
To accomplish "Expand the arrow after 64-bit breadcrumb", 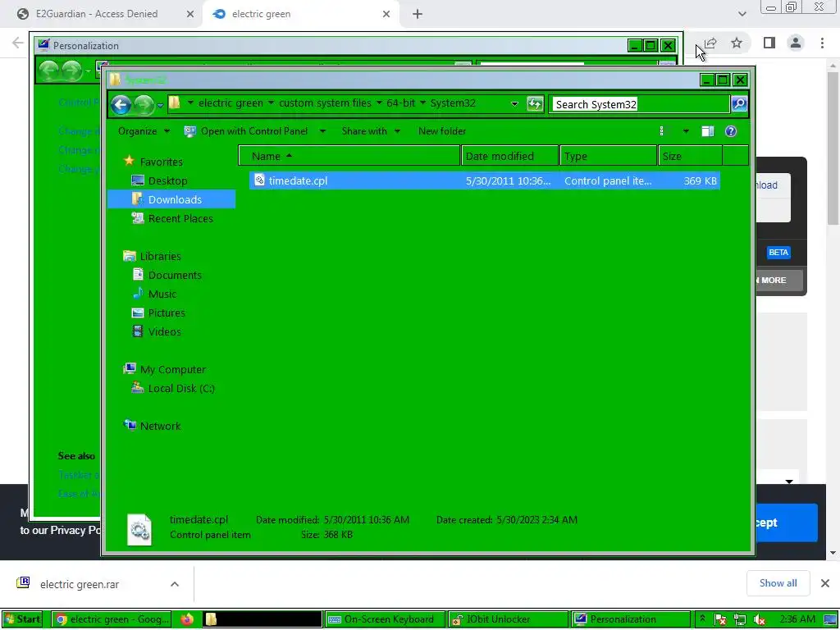I will tap(422, 103).
